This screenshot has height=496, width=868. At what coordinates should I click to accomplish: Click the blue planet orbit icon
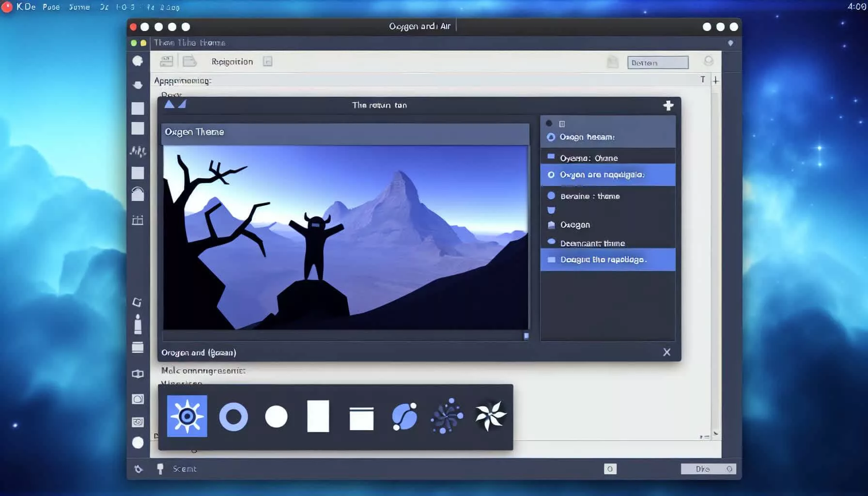click(x=404, y=416)
